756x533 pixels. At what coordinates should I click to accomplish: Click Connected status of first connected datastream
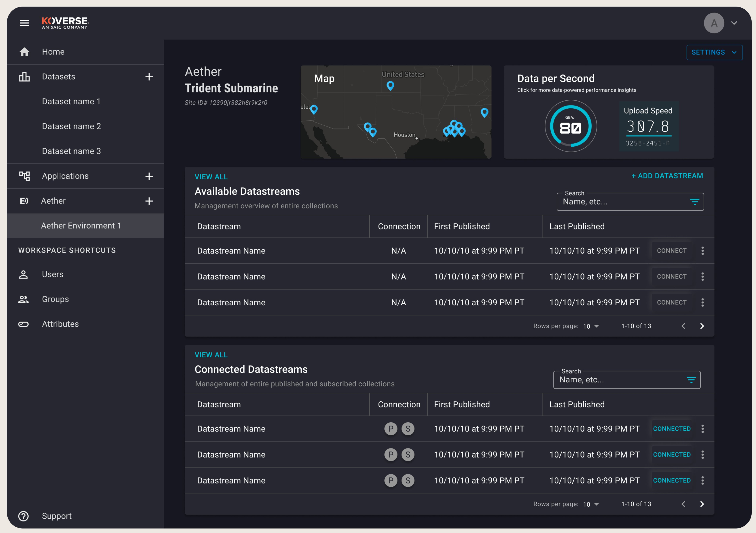[x=672, y=429]
